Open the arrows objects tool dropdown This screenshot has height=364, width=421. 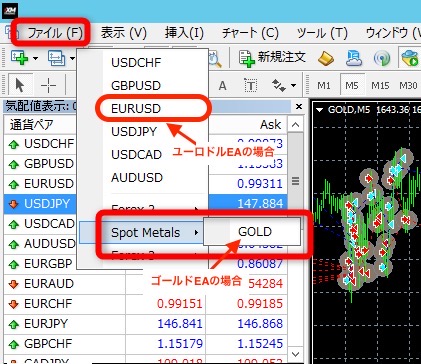point(293,86)
